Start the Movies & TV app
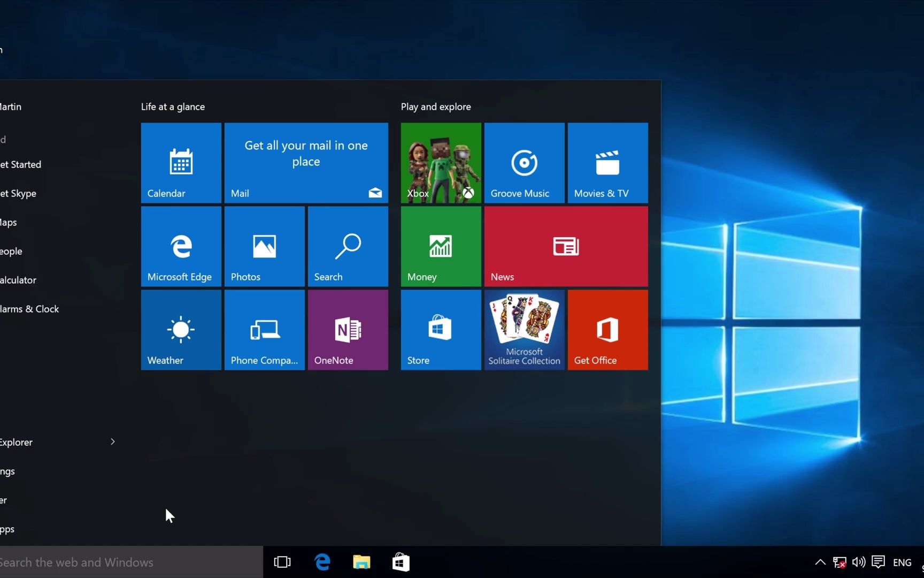 point(607,163)
